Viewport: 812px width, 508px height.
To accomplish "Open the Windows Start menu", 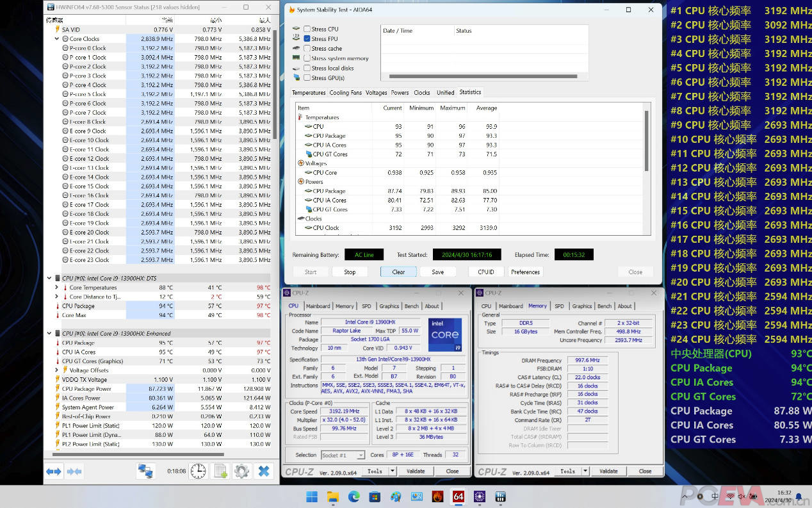I will tap(312, 496).
